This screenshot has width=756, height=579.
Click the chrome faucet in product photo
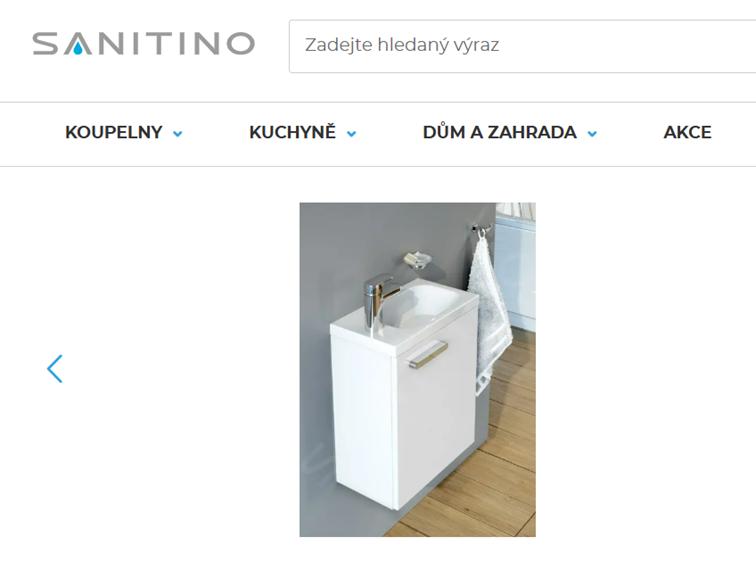pyautogui.click(x=378, y=298)
